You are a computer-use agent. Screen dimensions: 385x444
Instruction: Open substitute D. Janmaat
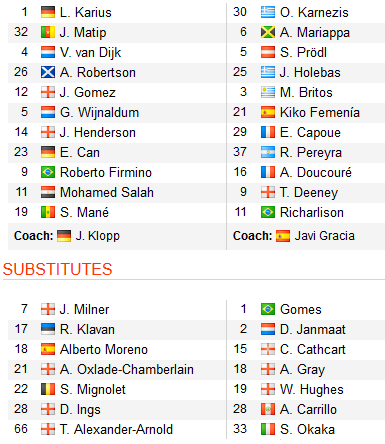tap(313, 329)
